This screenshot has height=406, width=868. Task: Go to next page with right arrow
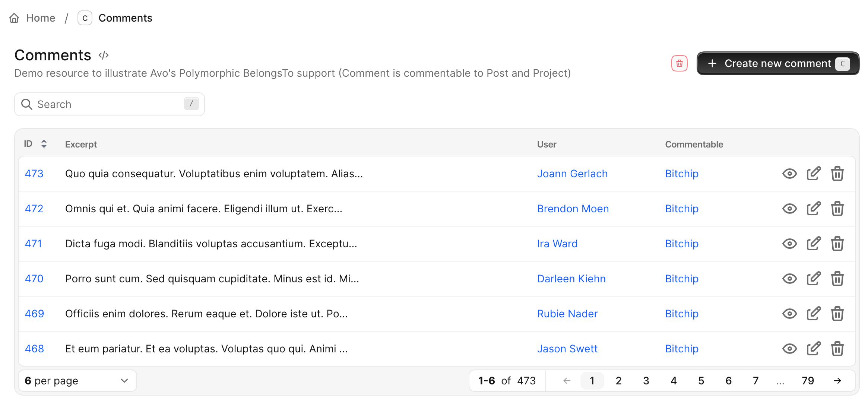pos(837,381)
